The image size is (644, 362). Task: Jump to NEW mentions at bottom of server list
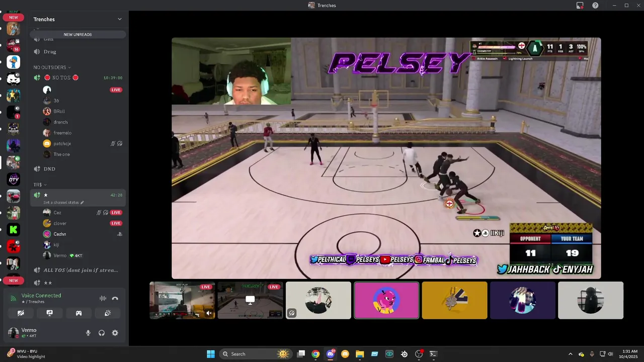13,281
